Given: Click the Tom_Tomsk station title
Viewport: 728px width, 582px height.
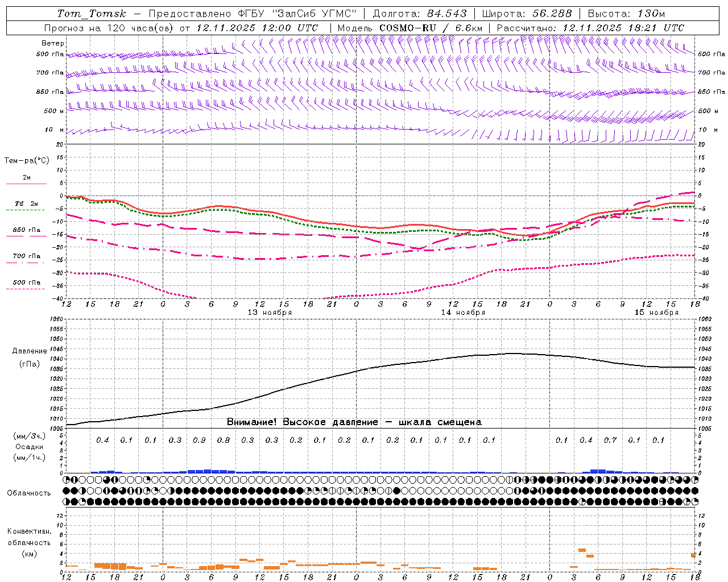Looking at the screenshot, I should pyautogui.click(x=92, y=14).
